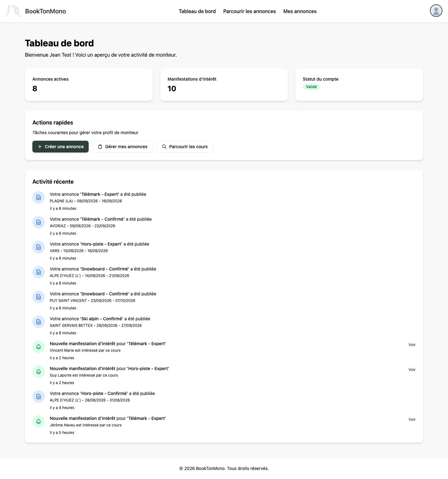Click the Parcourir les cours button
This screenshot has height=479, width=448.
[184, 147]
